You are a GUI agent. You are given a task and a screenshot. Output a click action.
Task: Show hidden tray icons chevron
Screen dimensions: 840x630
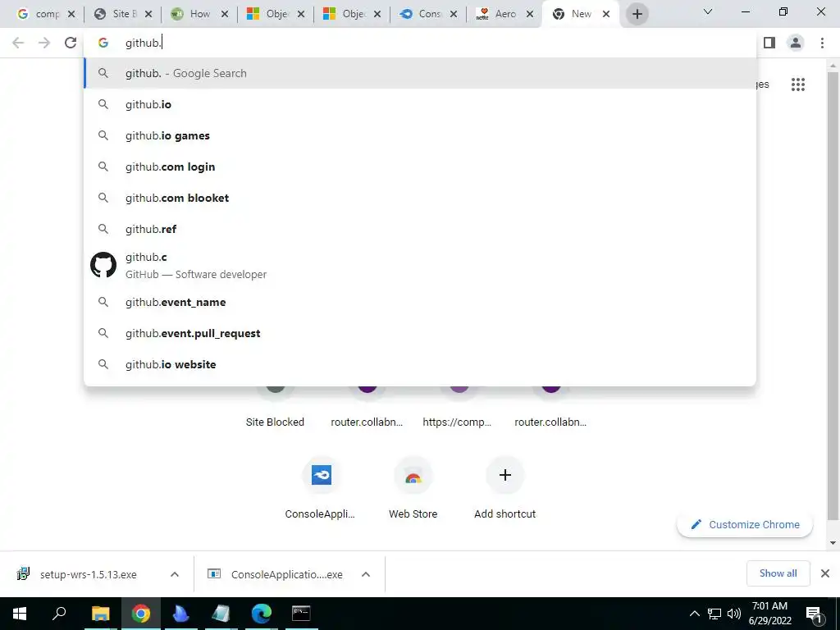[x=694, y=614]
